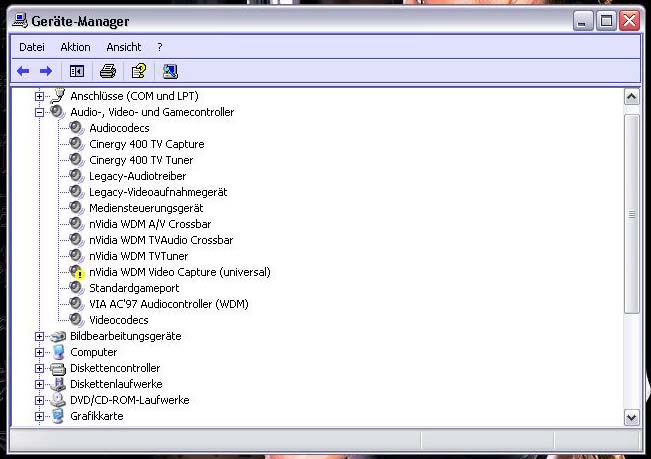Close the Geräte-Manager window

coord(629,20)
